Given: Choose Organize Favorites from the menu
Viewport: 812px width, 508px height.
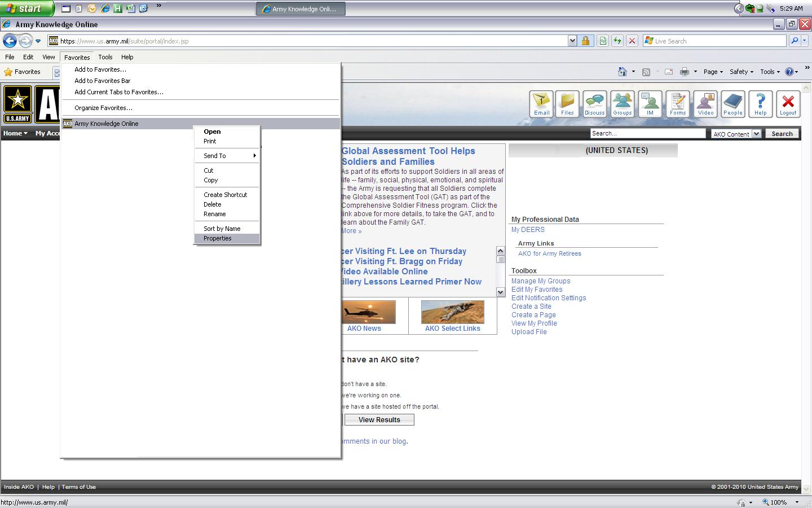Looking at the screenshot, I should pos(103,108).
